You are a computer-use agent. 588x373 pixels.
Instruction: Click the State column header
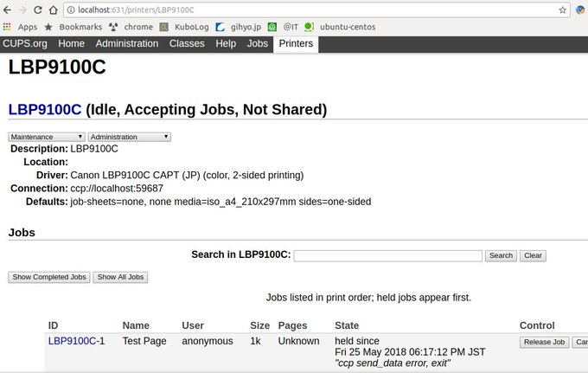(x=347, y=325)
